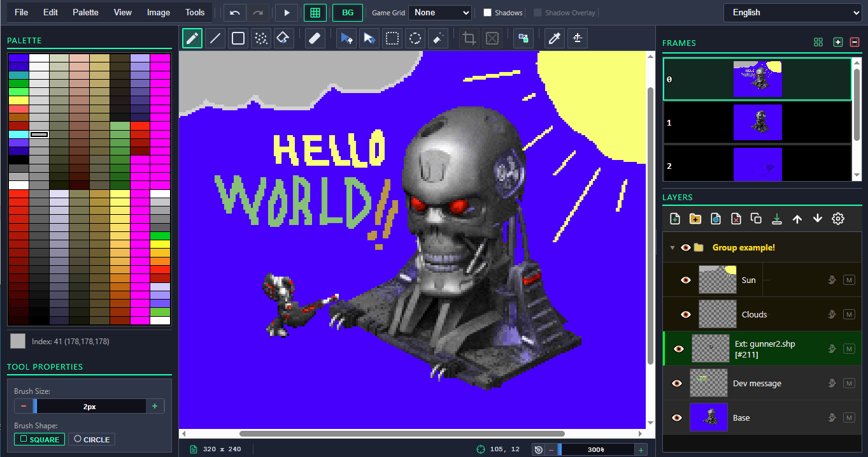
Task: Select the Line tool
Action: (215, 38)
